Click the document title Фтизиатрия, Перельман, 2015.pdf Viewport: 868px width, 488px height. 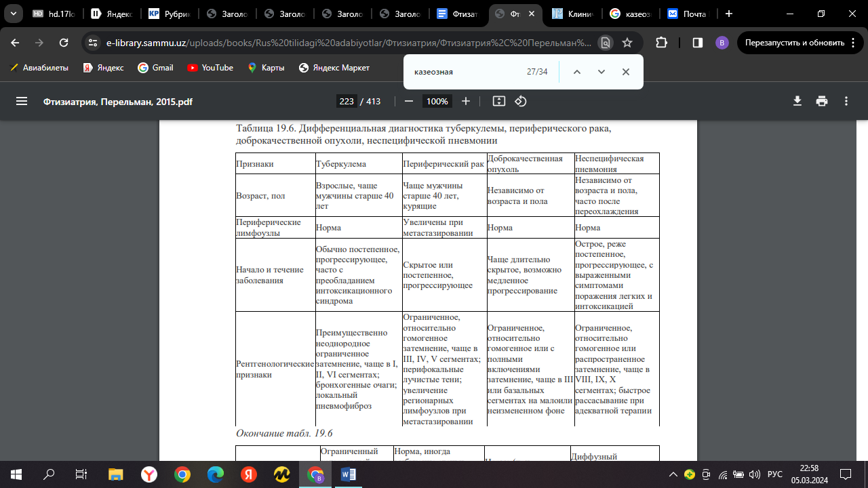(118, 101)
